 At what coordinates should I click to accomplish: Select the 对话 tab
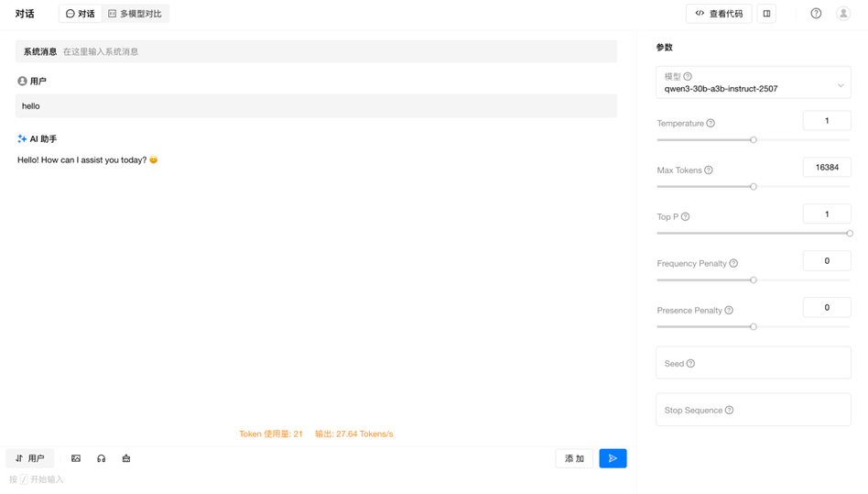point(81,14)
